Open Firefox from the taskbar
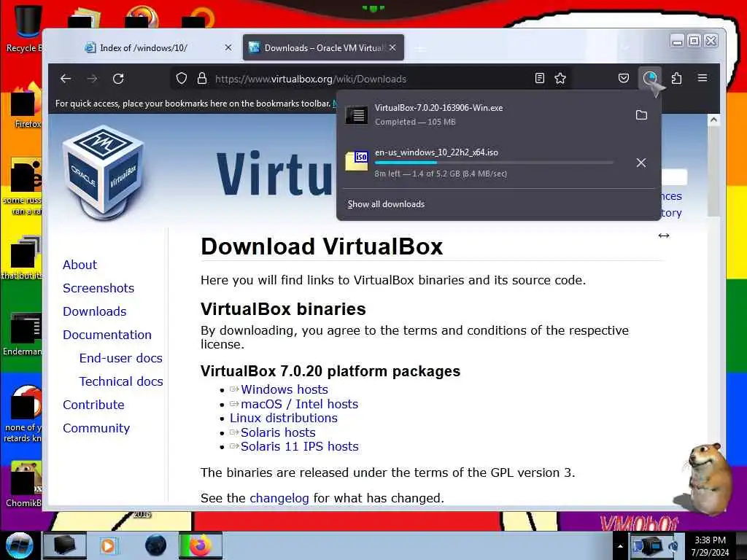Viewport: 747px width, 560px height. (200, 545)
